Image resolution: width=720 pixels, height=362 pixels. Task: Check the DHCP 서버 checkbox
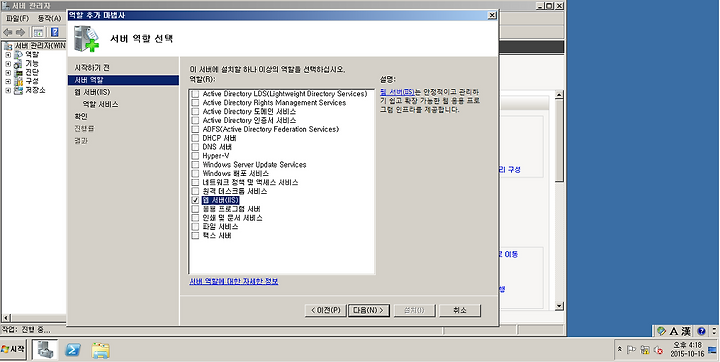[x=195, y=138]
